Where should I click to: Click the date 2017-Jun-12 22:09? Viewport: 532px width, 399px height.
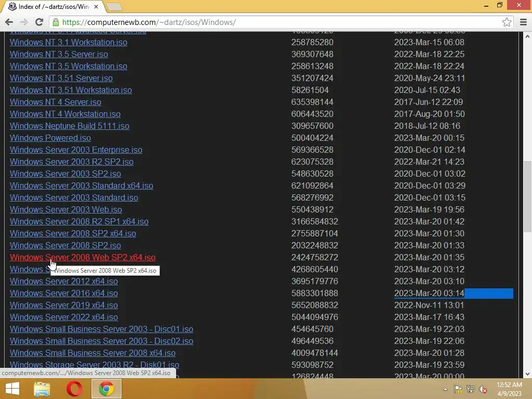point(429,102)
